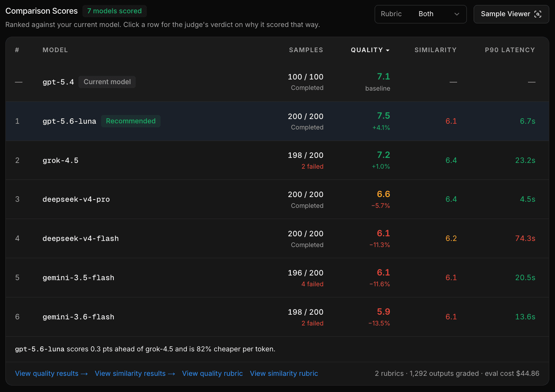
Task: Click the View quality results link
Action: point(51,374)
